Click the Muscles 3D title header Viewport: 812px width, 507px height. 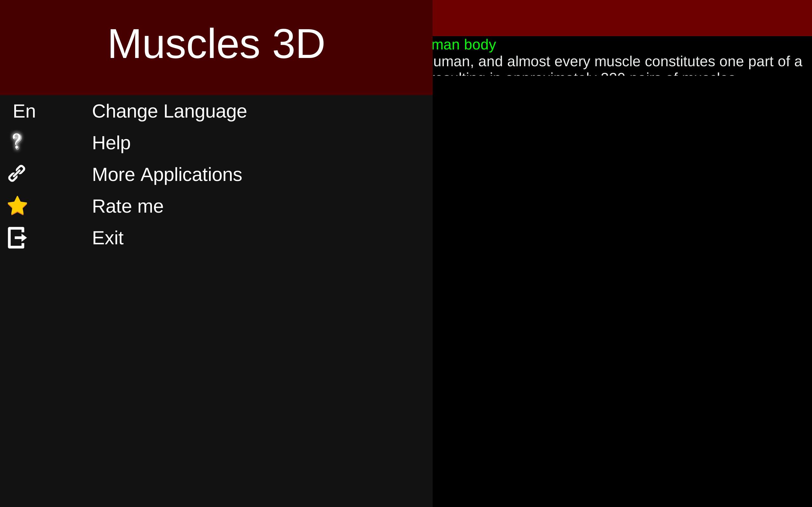(216, 44)
